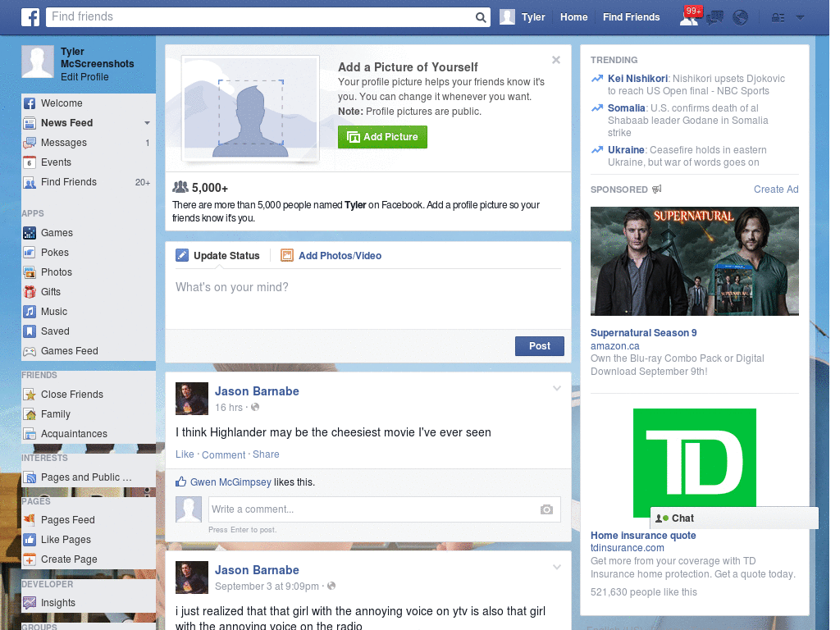Click the Create Page plus icon
Image resolution: width=840 pixels, height=630 pixels.
pos(30,559)
